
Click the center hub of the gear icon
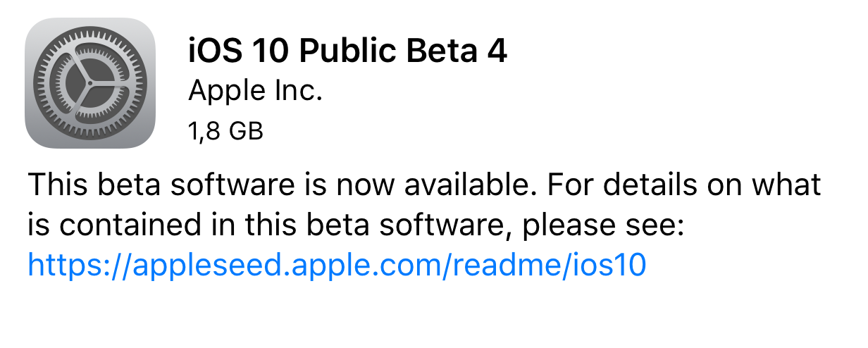[89, 83]
